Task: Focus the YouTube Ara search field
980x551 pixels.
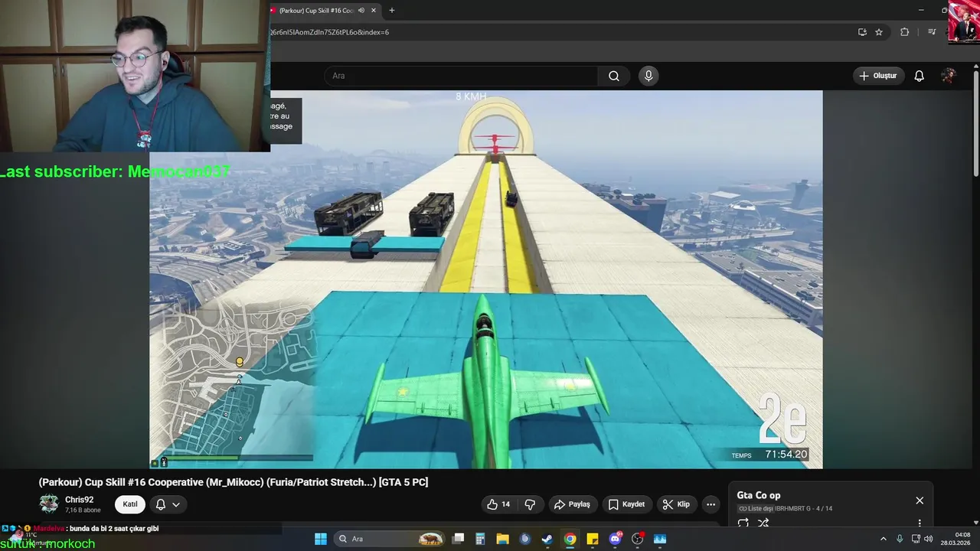Action: point(462,76)
